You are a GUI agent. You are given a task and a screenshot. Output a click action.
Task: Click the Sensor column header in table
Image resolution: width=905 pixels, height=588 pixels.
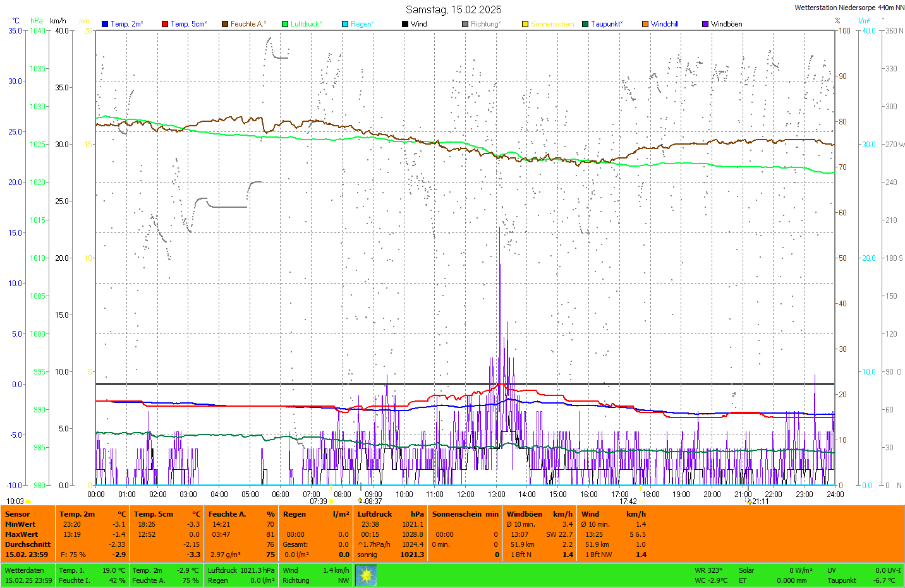(x=18, y=514)
